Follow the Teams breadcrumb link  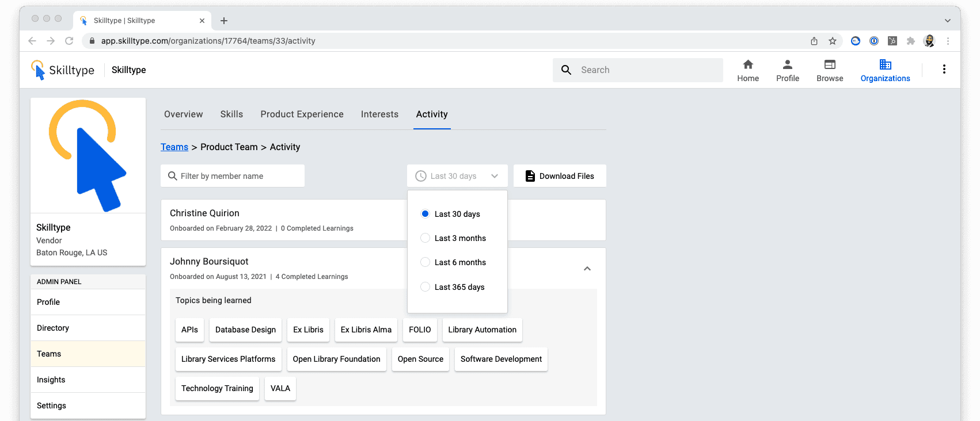coord(174,147)
